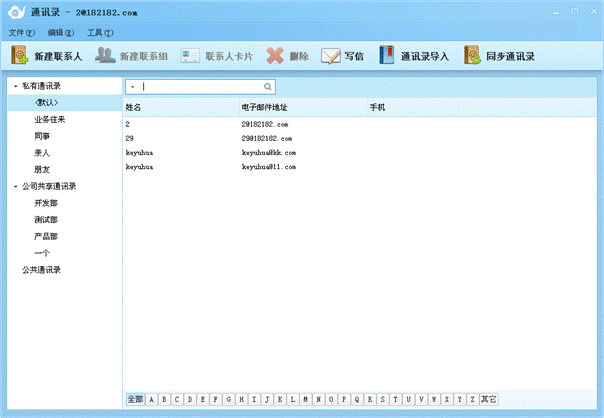Click inside the contact search field
The width and height of the screenshot is (604, 418).
[x=200, y=87]
